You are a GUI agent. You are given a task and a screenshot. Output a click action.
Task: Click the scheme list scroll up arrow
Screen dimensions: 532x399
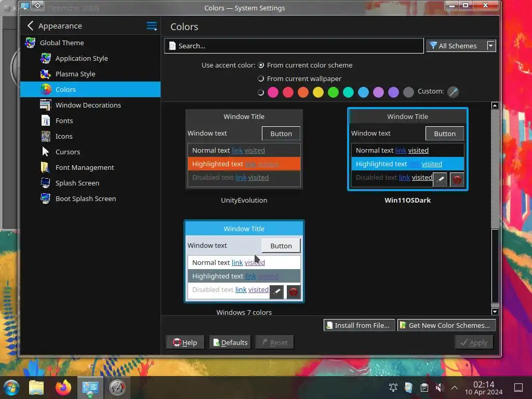(x=495, y=105)
